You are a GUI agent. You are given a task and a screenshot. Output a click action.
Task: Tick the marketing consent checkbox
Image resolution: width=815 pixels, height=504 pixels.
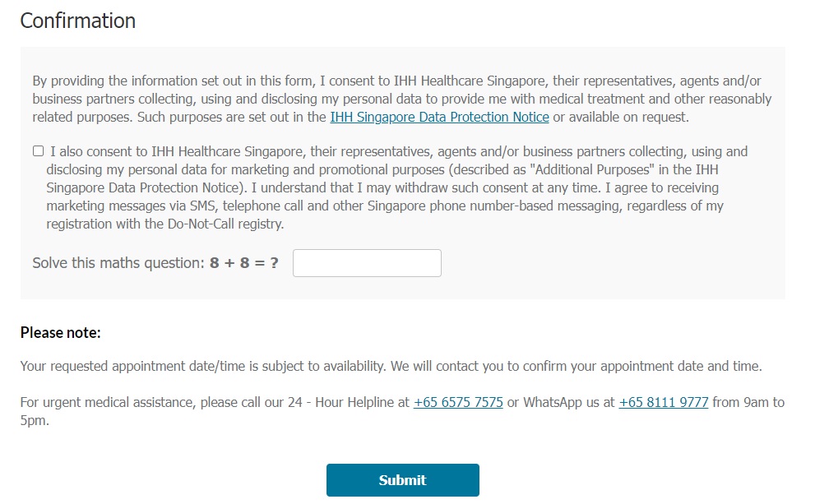[38, 151]
